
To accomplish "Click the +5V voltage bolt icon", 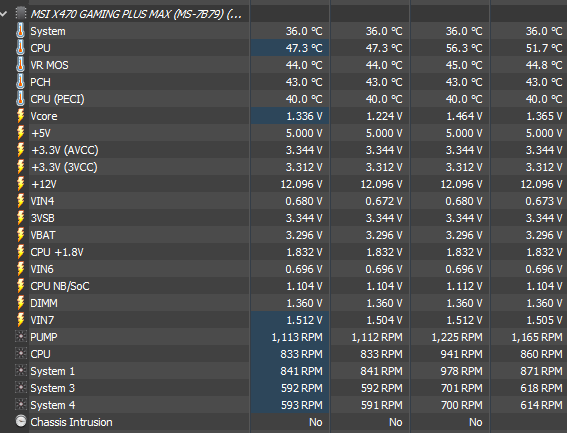I will point(21,133).
